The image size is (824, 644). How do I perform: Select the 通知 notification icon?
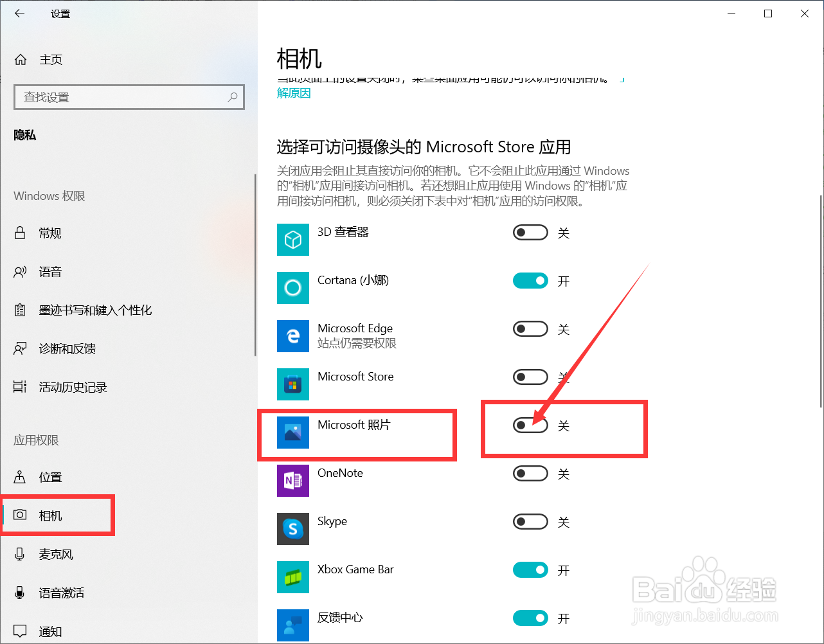20,631
